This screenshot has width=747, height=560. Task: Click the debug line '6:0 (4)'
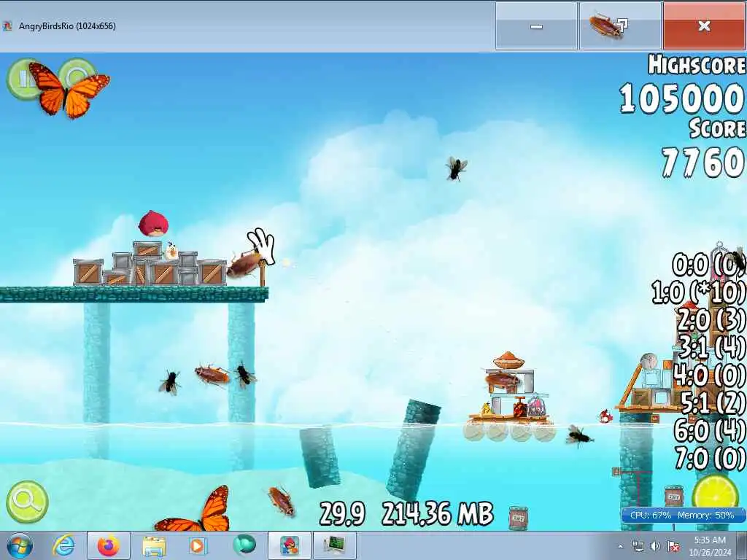710,431
